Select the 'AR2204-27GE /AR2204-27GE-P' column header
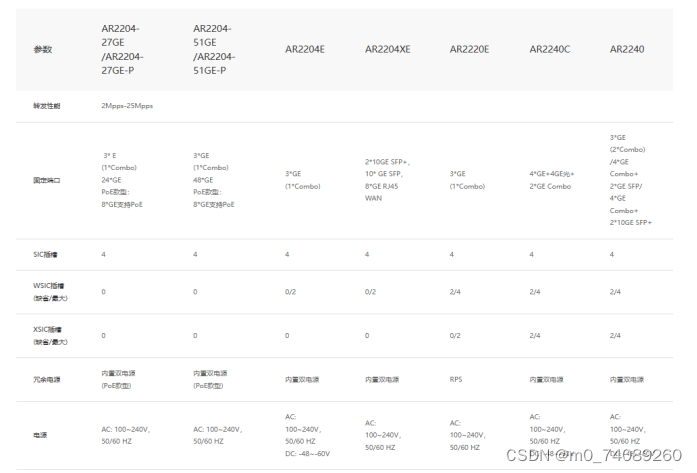This screenshot has height=473, width=697. pyautogui.click(x=122, y=49)
